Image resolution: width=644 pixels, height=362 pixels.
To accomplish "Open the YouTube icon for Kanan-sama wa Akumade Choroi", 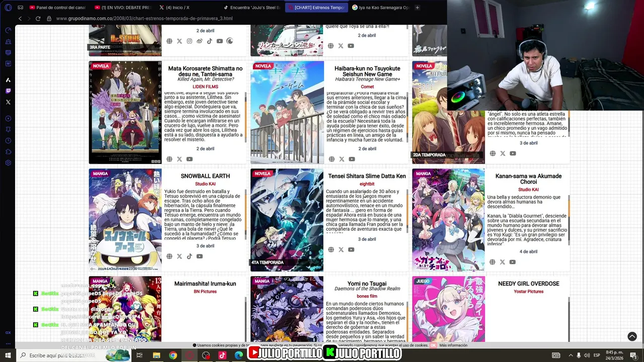I will coord(512,262).
